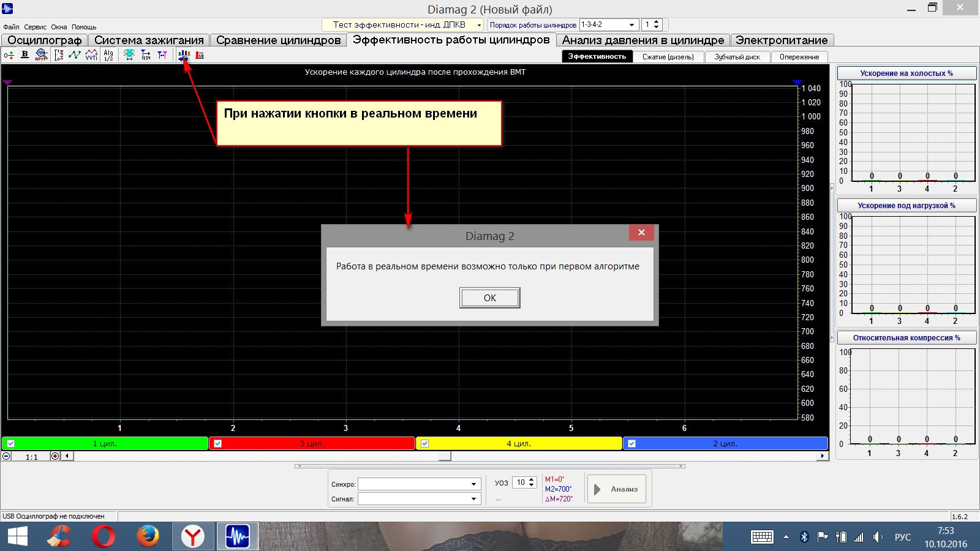Open the Окна menu
Screen dimensions: 980x551
click(59, 27)
